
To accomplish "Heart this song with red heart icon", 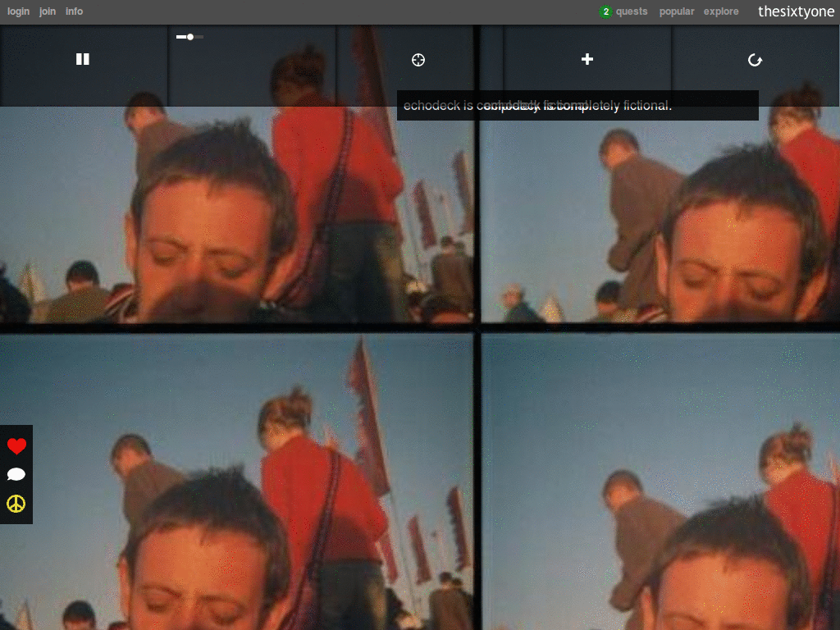I will [16, 445].
